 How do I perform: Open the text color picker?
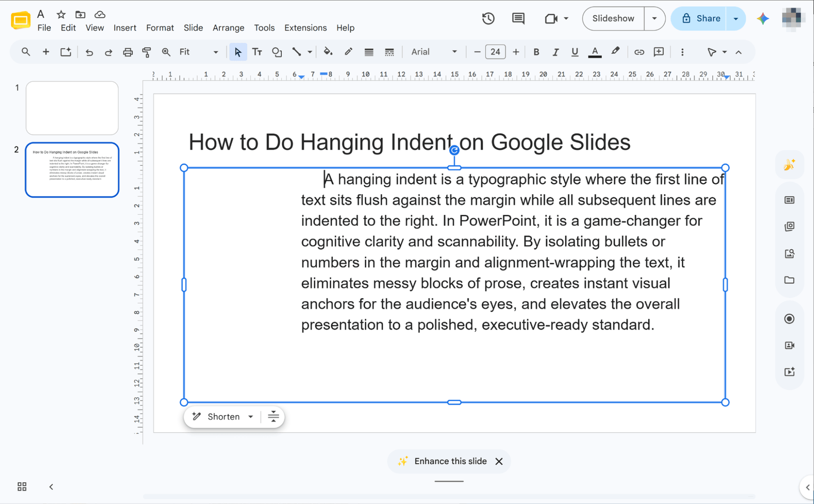click(x=595, y=52)
